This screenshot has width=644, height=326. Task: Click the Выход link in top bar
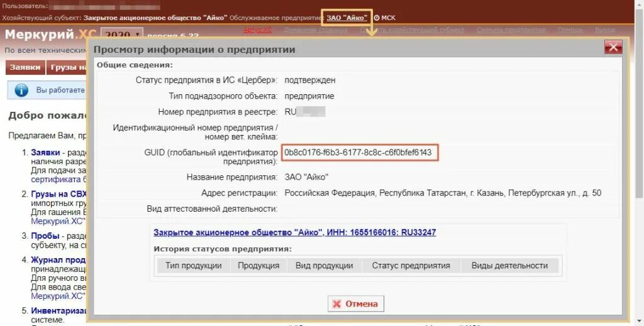[x=605, y=30]
